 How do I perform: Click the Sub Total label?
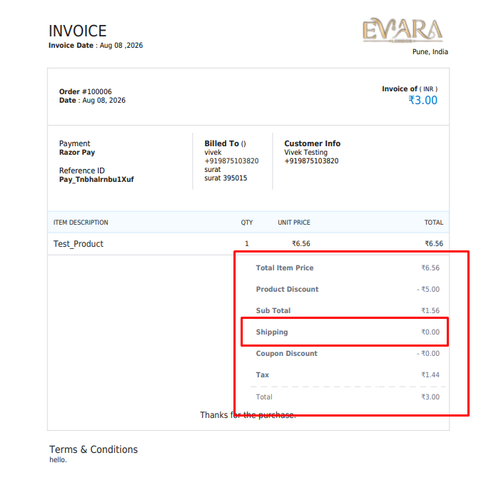pos(273,311)
